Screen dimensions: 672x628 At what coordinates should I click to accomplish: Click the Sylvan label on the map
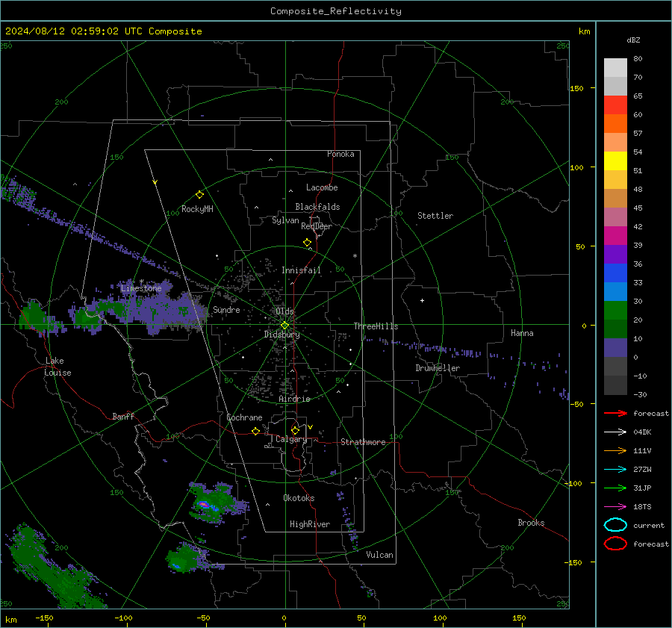pyautogui.click(x=285, y=220)
